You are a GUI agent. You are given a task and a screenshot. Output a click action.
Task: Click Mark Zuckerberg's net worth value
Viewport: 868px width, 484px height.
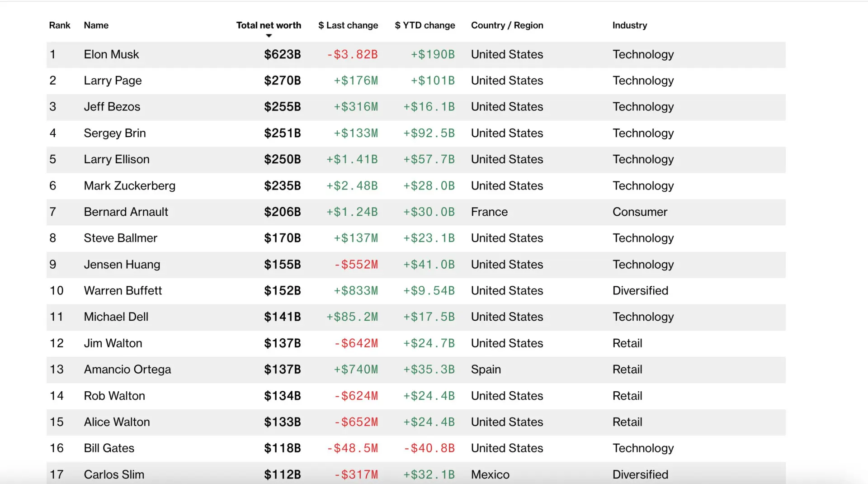click(283, 185)
